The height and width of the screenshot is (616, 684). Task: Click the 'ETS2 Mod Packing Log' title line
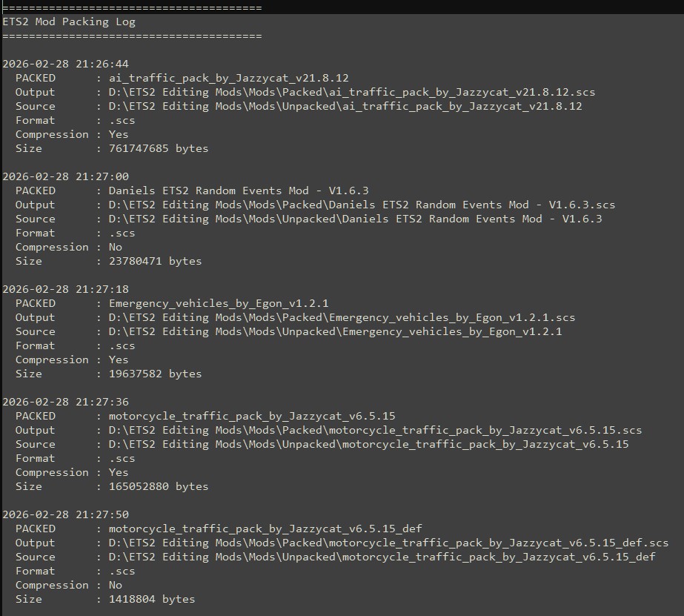(69, 21)
